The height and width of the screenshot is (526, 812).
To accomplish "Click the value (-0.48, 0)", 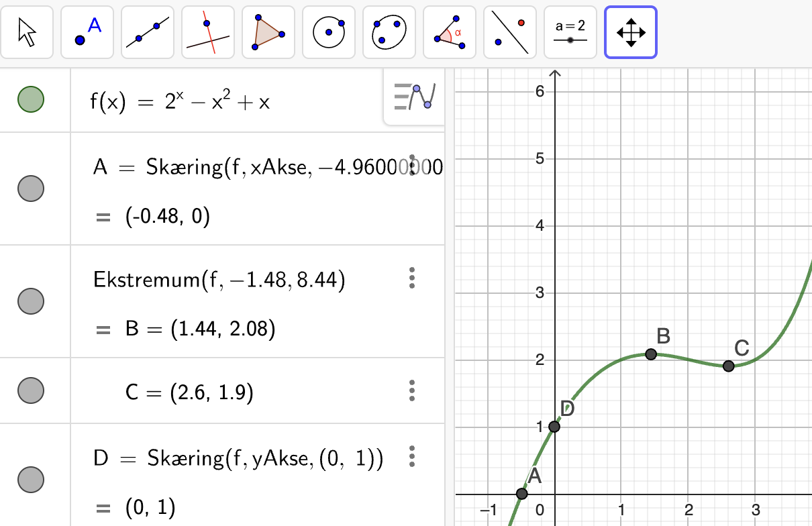I will point(168,217).
